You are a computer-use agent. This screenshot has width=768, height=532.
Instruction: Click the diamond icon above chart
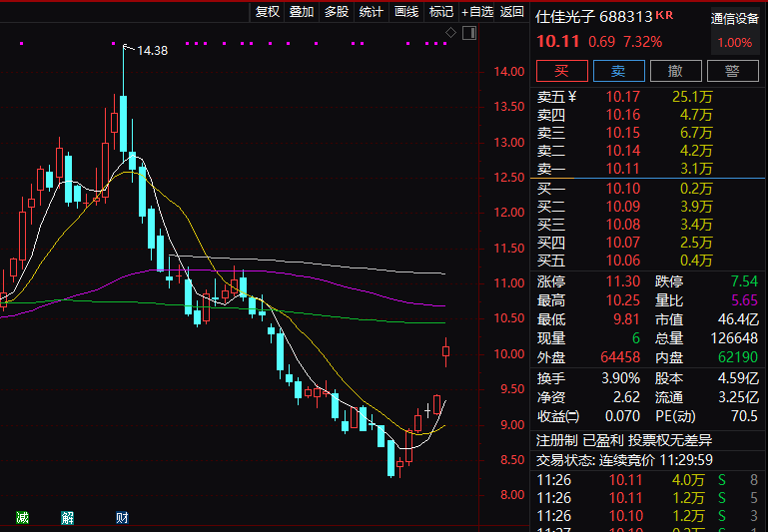coord(451,33)
